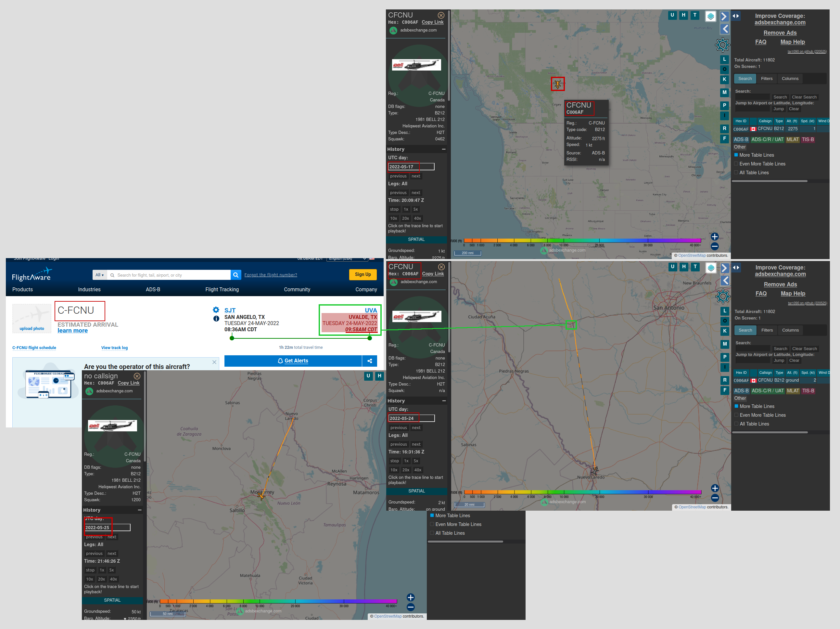The width and height of the screenshot is (840, 629).
Task: Click the U button on the 2022-05-17 map
Action: [672, 15]
